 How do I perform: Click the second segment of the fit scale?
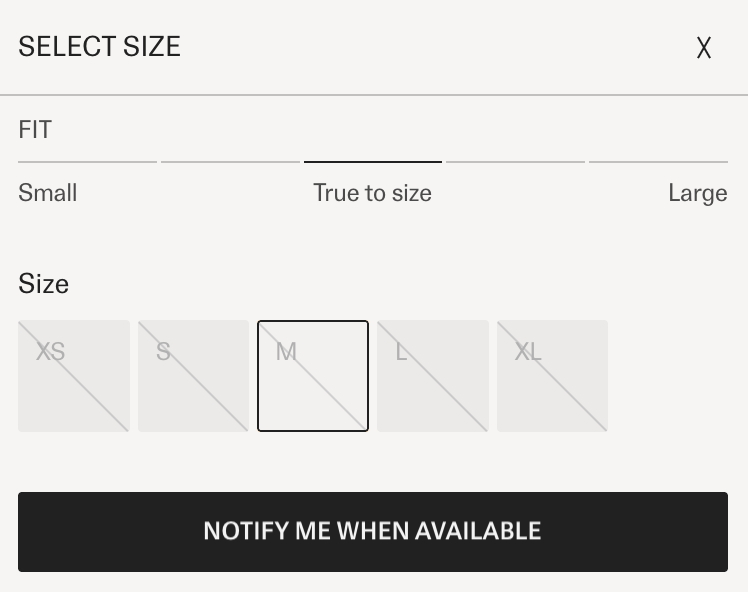[230, 161]
